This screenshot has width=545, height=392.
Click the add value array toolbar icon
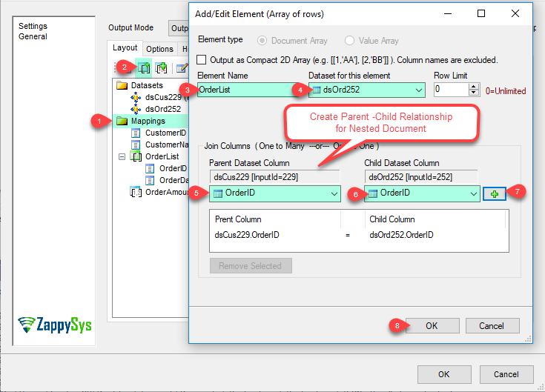(161, 67)
